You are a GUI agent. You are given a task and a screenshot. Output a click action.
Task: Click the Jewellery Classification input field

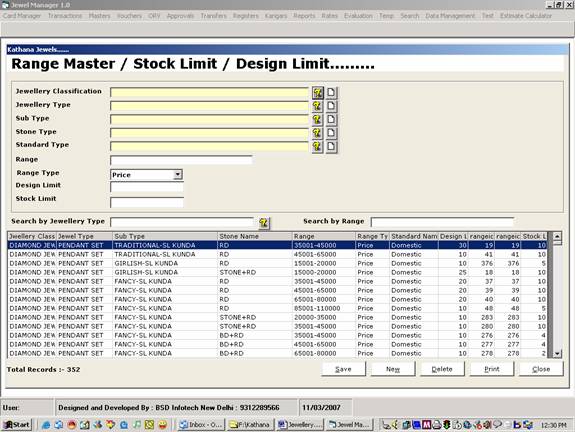click(x=209, y=92)
